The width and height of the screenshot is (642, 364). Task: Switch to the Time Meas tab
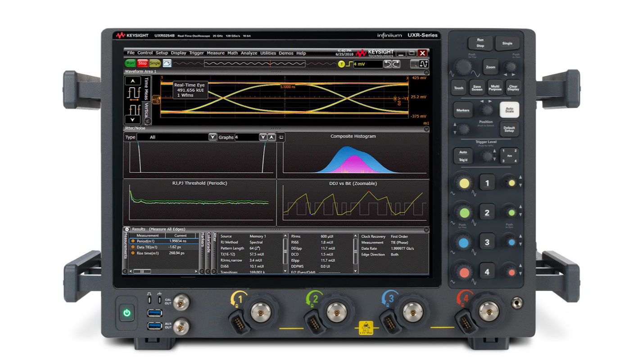click(x=146, y=88)
